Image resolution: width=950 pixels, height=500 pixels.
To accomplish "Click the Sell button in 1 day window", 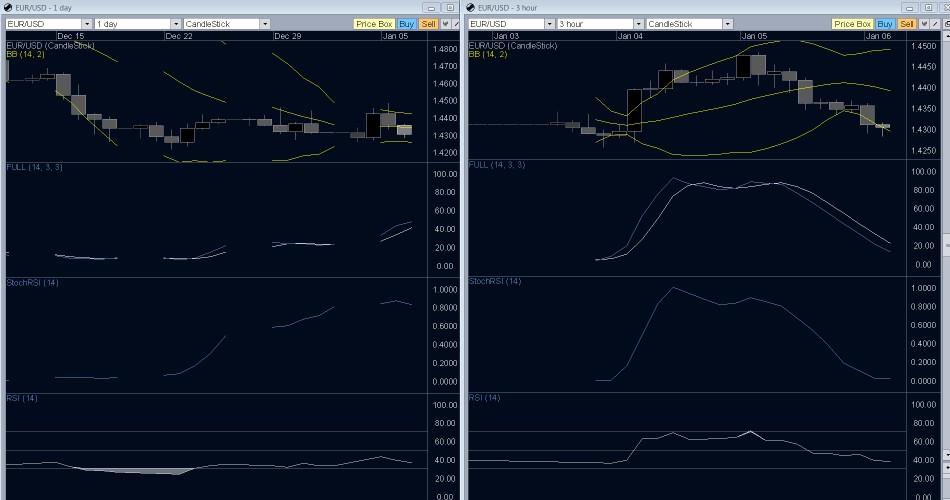I will 428,24.
